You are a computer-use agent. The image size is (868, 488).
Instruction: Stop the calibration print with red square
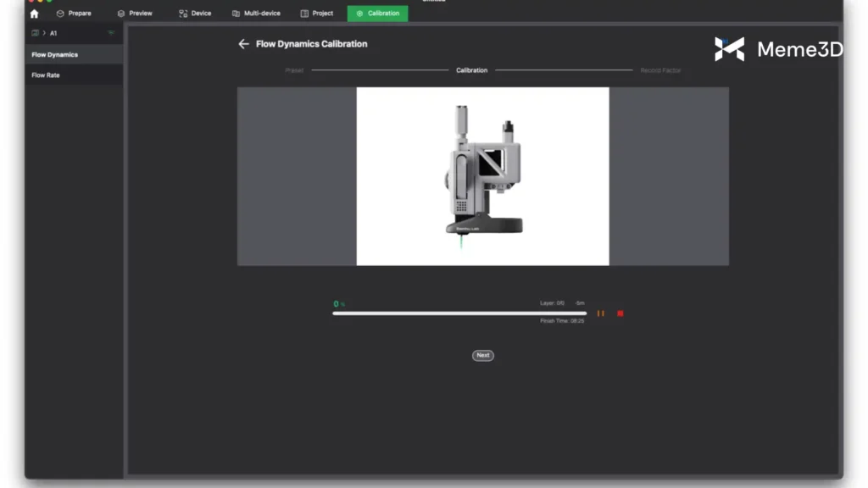click(x=620, y=313)
